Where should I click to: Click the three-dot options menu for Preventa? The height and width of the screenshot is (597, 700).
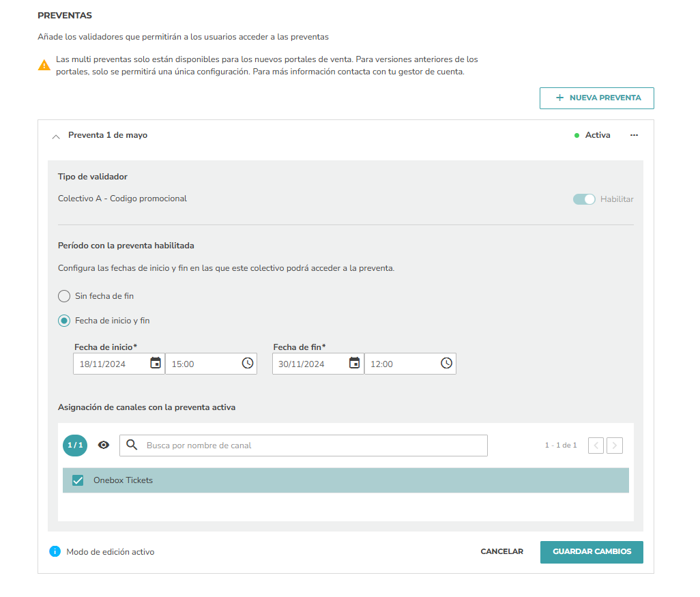click(x=634, y=135)
